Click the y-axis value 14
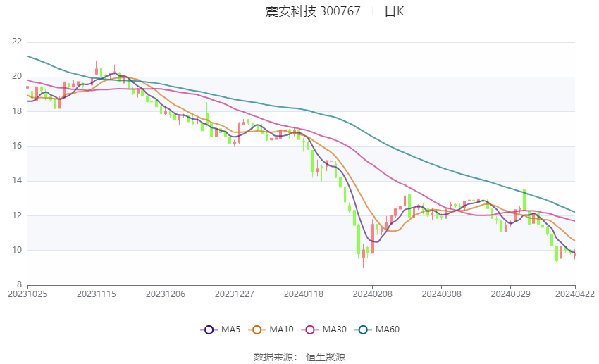The image size is (599, 364). pyautogui.click(x=17, y=180)
